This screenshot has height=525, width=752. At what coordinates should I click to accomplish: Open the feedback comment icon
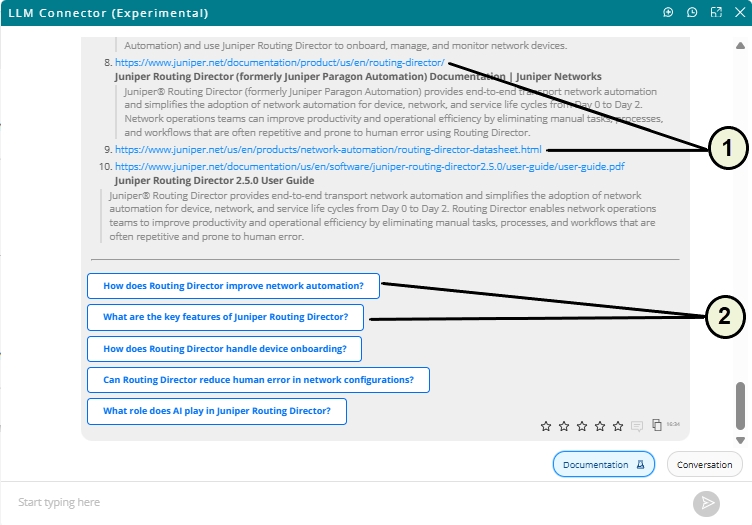(x=637, y=426)
